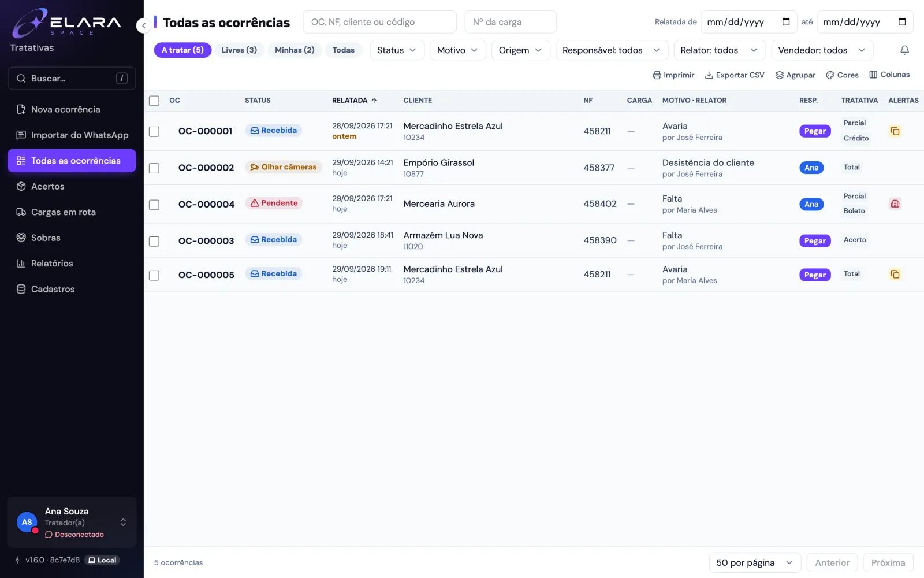Open Sobras in the sidebar

tap(72, 238)
